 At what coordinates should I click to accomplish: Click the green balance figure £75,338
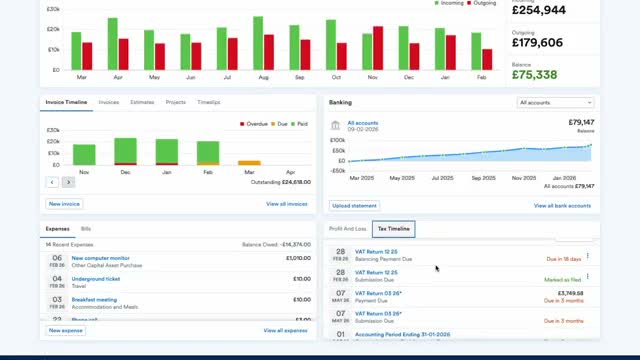click(534, 75)
